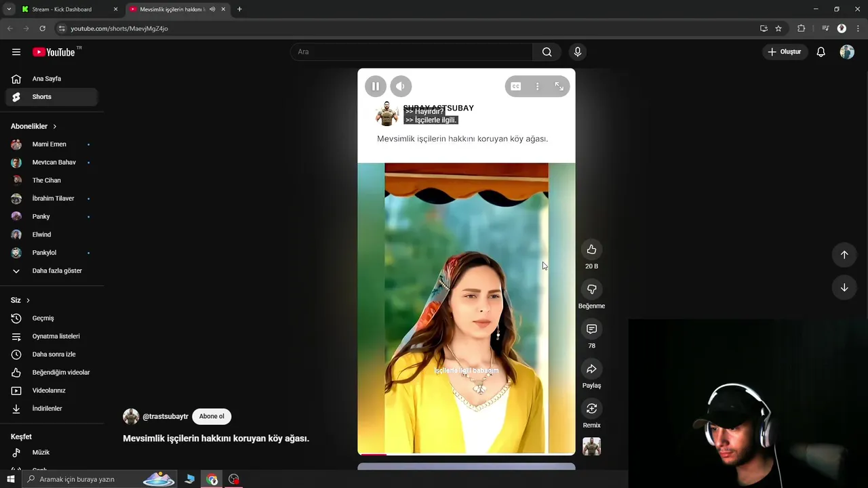Image resolution: width=868 pixels, height=488 pixels.
Task: Go to previous Short with up arrow
Action: (844, 255)
